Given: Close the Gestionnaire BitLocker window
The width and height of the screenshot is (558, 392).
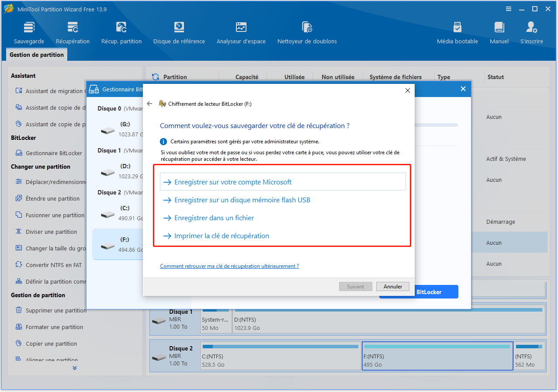Looking at the screenshot, I should (x=463, y=89).
